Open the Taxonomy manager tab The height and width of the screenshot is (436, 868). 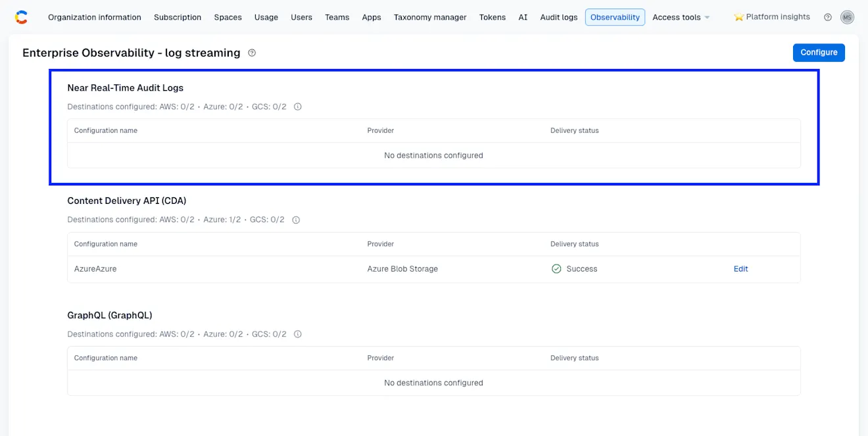point(430,17)
